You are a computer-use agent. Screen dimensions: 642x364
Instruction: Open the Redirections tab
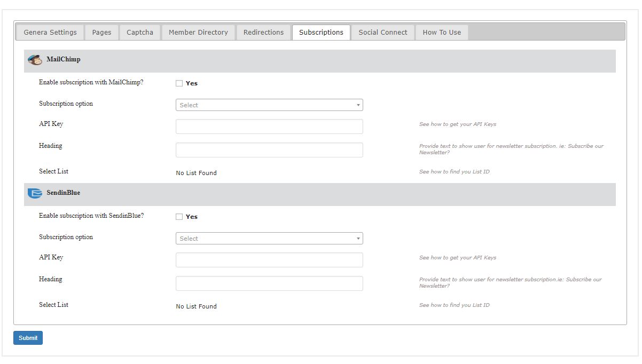click(263, 32)
